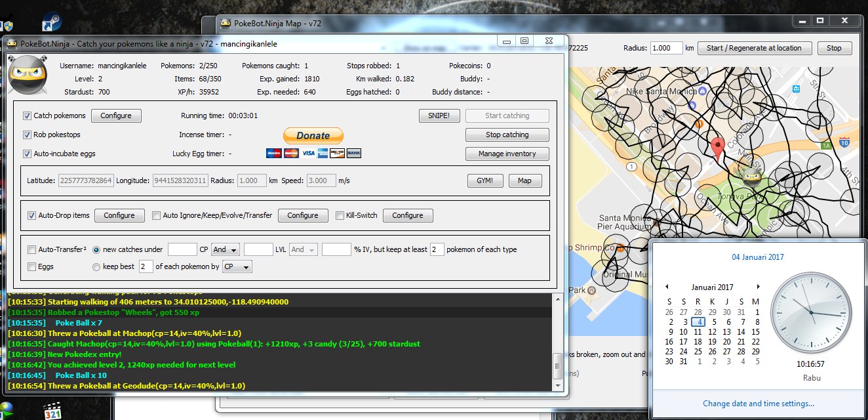The image size is (868, 420).
Task: Click the LVL threshold input field
Action: pos(258,249)
